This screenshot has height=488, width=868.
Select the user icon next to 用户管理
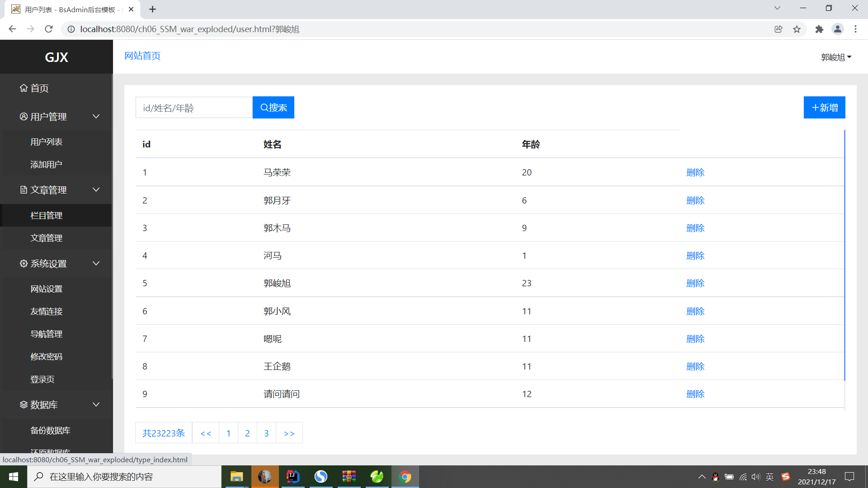(x=24, y=116)
